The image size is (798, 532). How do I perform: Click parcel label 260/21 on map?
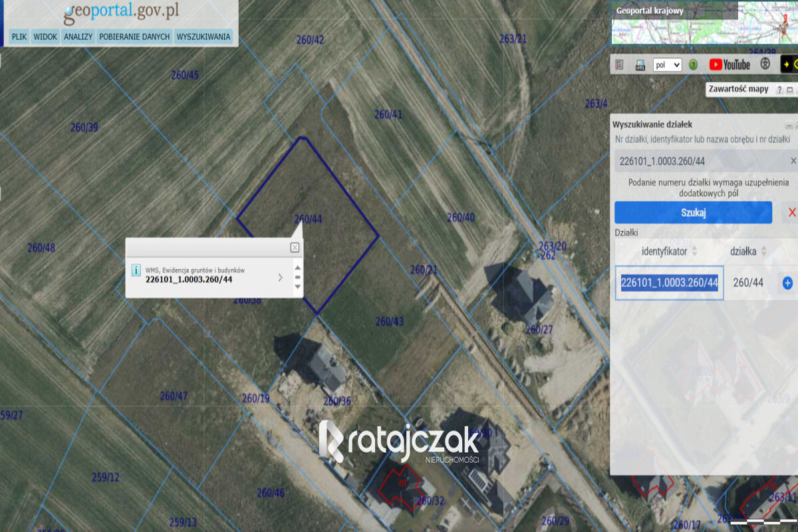pyautogui.click(x=424, y=270)
